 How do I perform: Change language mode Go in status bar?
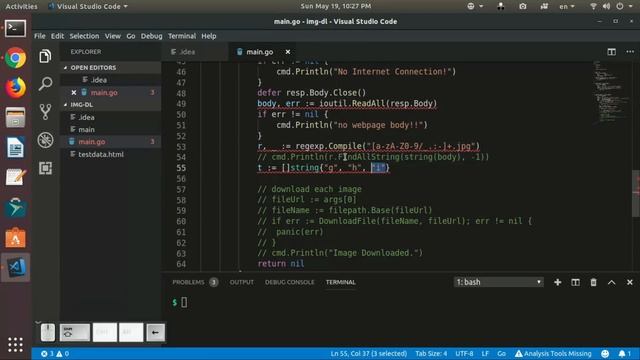coord(502,353)
